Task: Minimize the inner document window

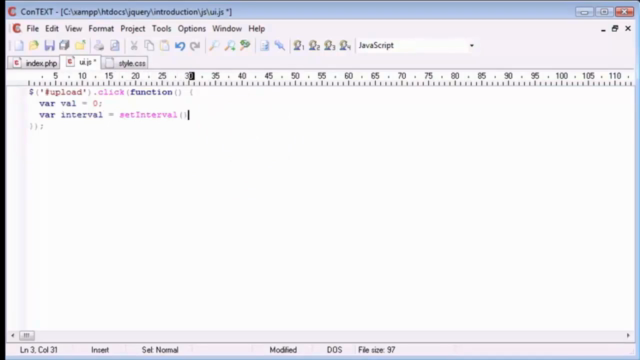Action: (x=603, y=29)
